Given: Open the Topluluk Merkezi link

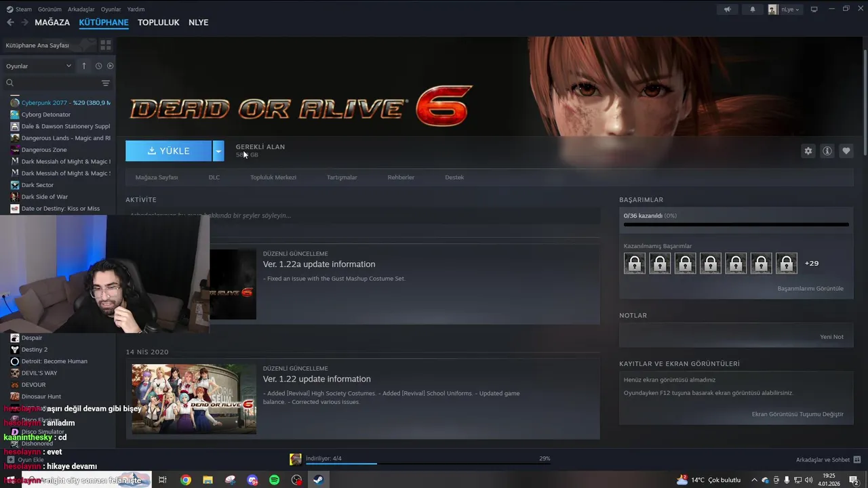Looking at the screenshot, I should coord(273,178).
